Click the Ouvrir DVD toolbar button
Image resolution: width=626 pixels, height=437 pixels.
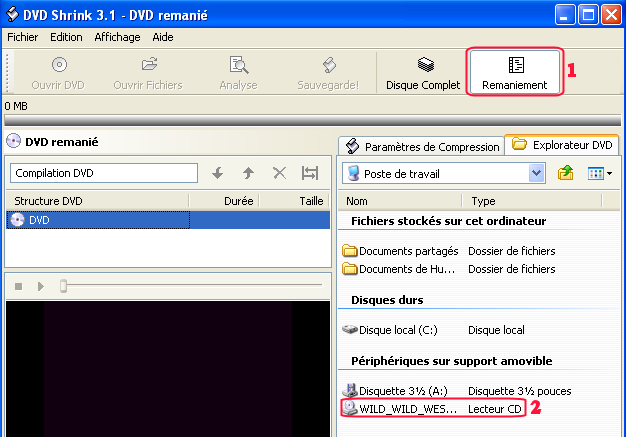[58, 73]
